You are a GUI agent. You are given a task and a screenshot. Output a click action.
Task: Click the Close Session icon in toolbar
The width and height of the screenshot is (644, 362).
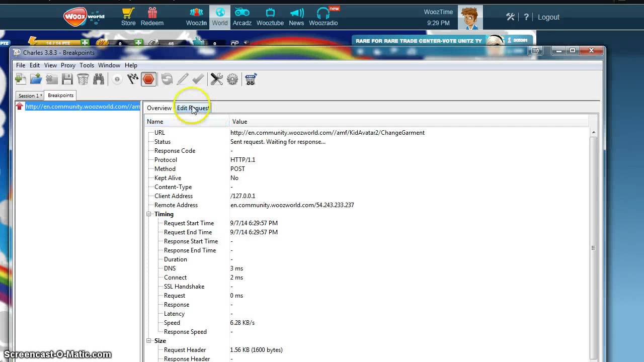(52, 79)
